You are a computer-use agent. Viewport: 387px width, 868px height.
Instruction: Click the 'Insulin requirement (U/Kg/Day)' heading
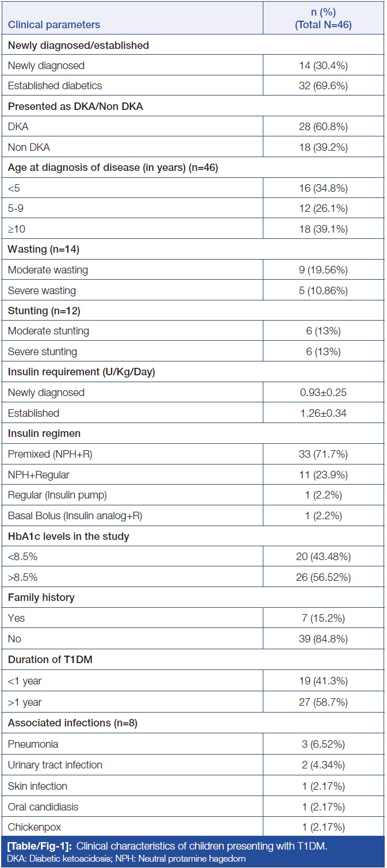(x=82, y=372)
